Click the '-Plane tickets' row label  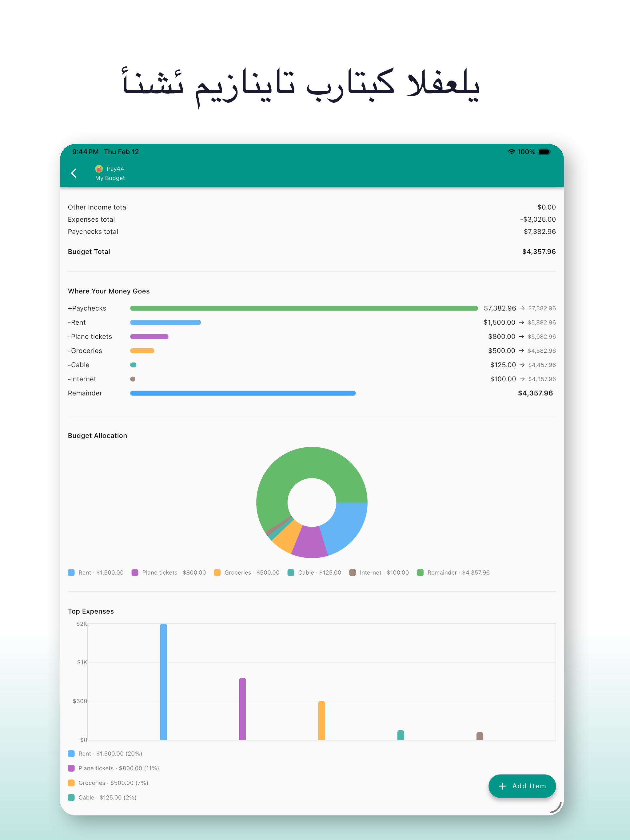tap(90, 336)
